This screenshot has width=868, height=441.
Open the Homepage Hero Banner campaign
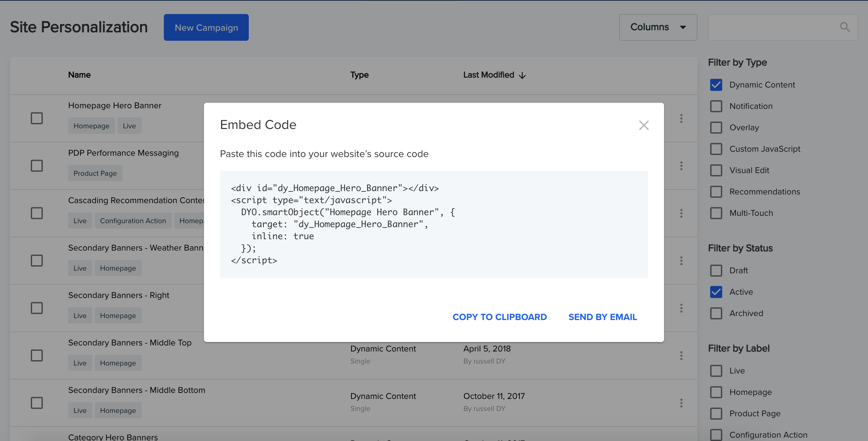coord(115,105)
